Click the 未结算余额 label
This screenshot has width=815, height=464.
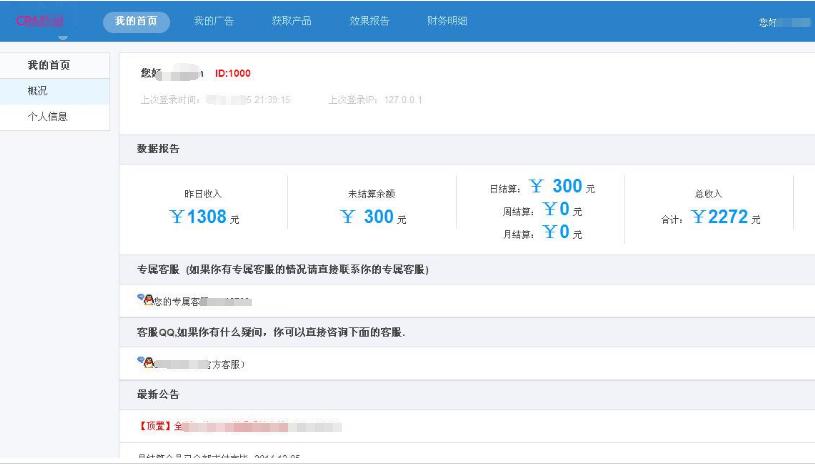pyautogui.click(x=372, y=194)
